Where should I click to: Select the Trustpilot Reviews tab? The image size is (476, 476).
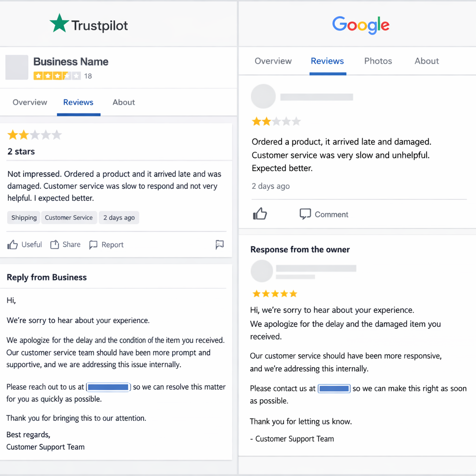point(78,102)
